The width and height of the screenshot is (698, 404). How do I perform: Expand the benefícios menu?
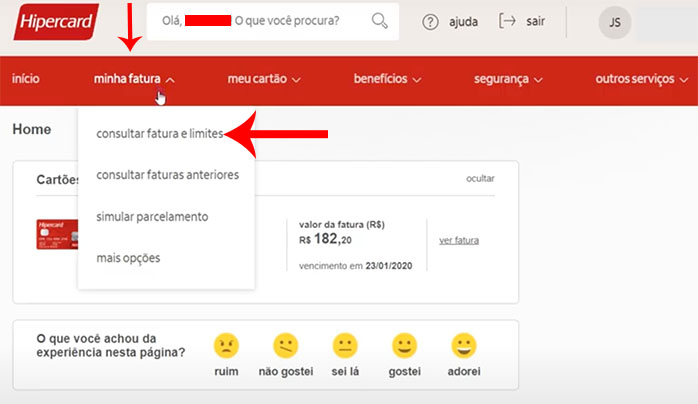pyautogui.click(x=387, y=79)
